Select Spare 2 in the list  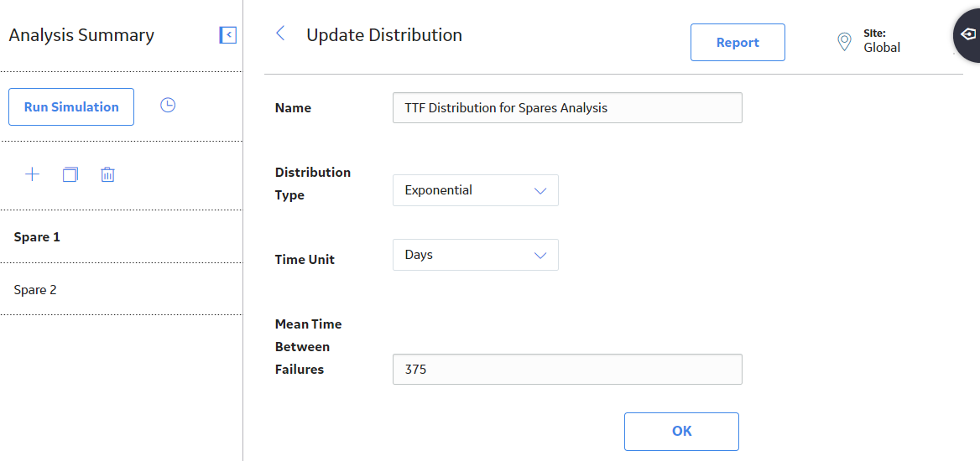point(122,290)
